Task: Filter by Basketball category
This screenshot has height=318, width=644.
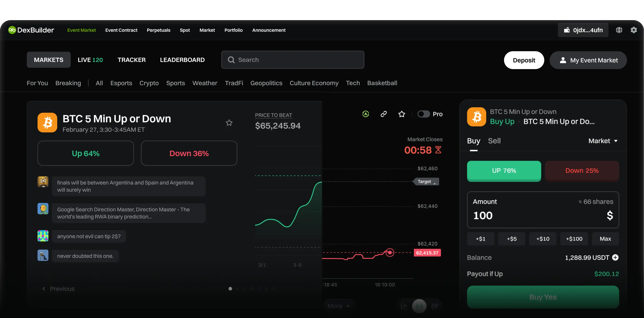Action: (x=382, y=83)
